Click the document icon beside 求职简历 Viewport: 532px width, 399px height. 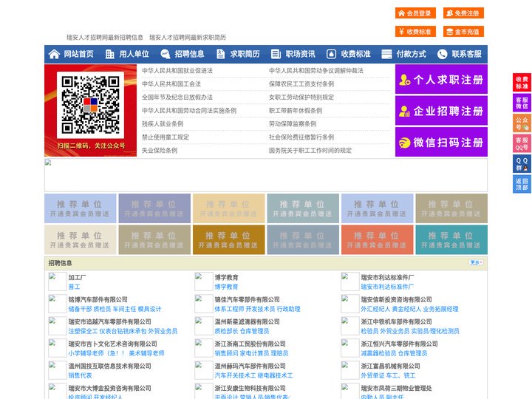[x=220, y=54]
